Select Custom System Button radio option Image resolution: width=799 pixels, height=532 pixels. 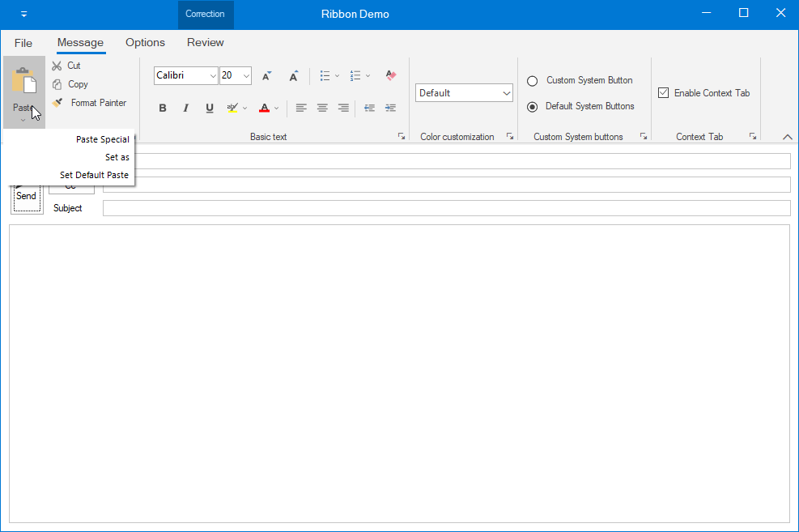pyautogui.click(x=533, y=81)
